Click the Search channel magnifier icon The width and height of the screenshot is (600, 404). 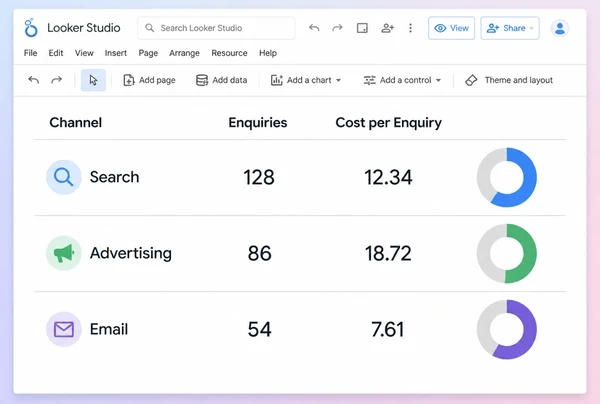click(x=64, y=177)
